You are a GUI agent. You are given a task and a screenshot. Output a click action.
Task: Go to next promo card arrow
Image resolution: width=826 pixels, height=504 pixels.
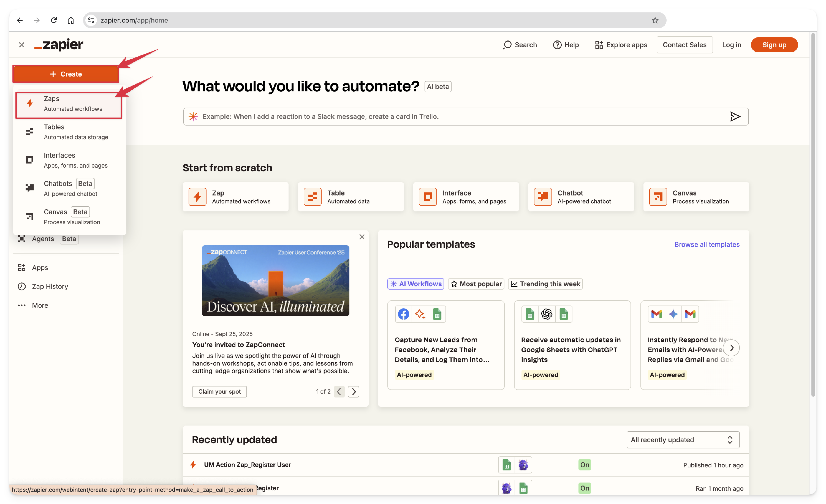tap(353, 391)
